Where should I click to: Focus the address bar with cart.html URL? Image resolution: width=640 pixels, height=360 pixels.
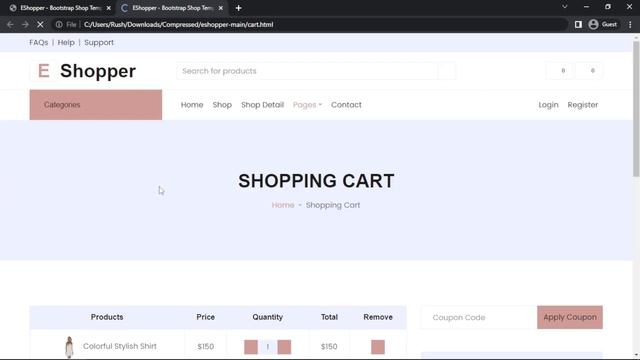coord(179,24)
